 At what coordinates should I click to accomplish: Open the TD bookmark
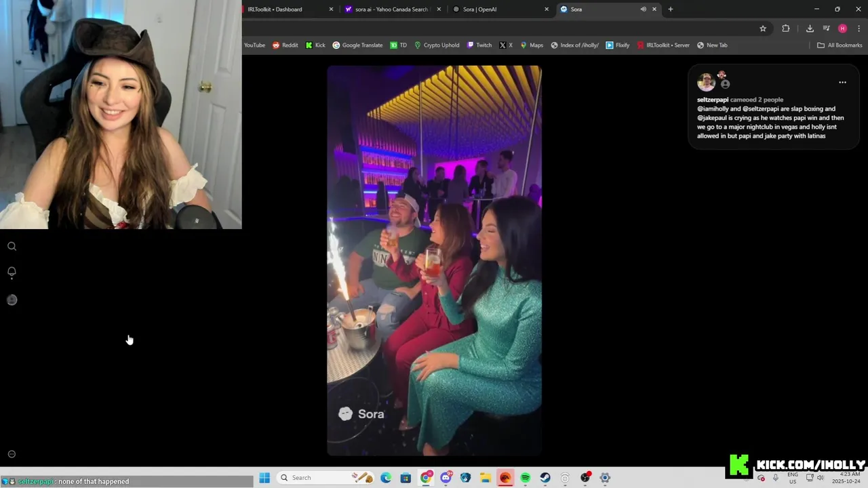[398, 45]
